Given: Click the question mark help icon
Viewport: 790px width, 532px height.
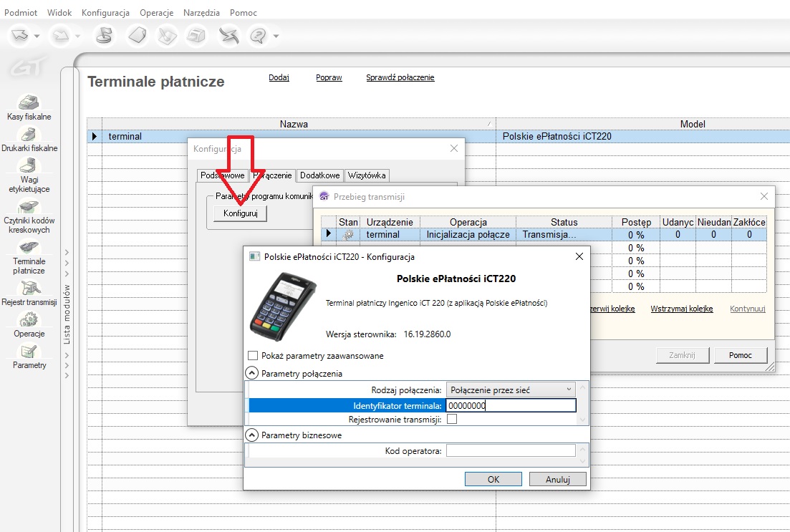Looking at the screenshot, I should pos(259,36).
